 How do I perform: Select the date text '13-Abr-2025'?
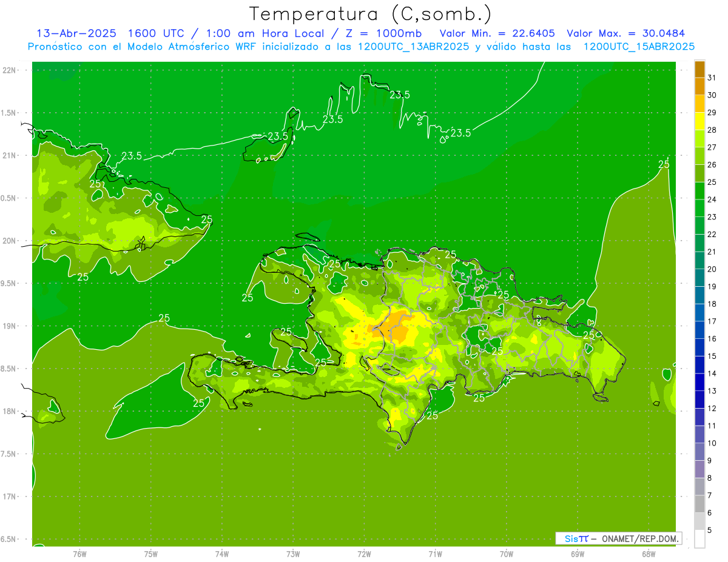click(x=76, y=33)
